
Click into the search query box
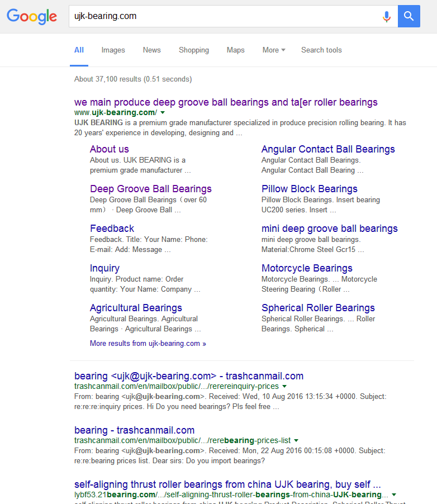coord(224,16)
